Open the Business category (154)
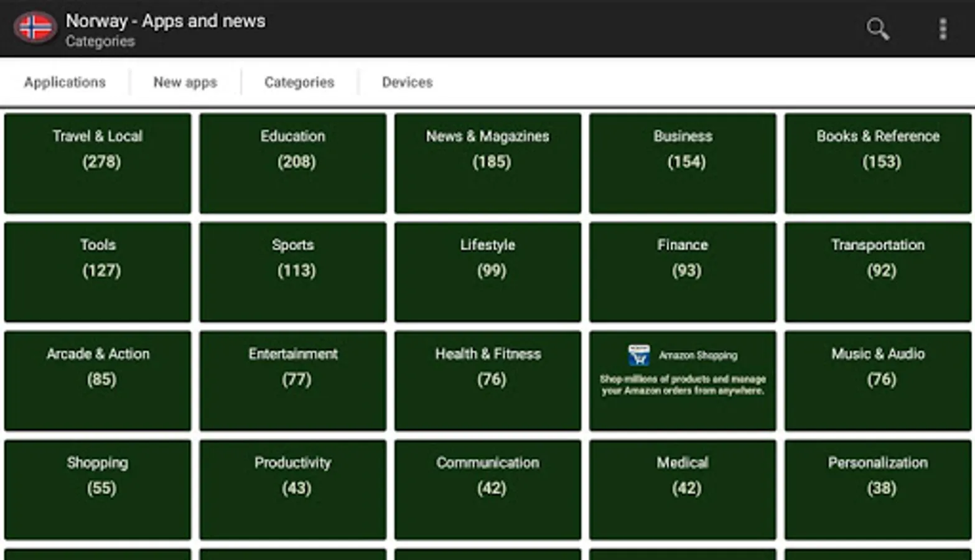 [683, 163]
